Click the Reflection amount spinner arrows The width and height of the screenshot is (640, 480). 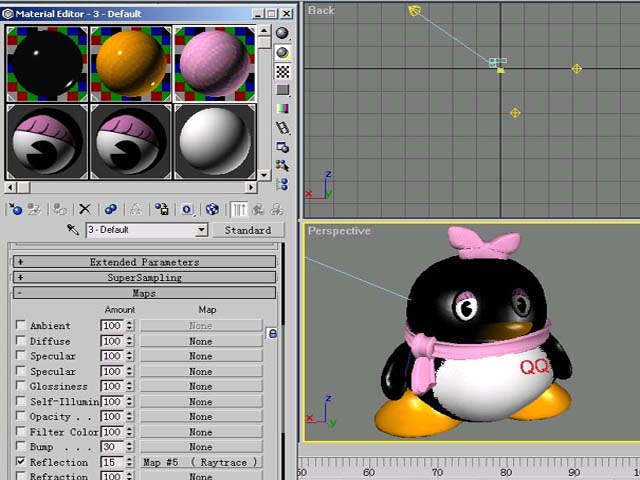pyautogui.click(x=129, y=462)
